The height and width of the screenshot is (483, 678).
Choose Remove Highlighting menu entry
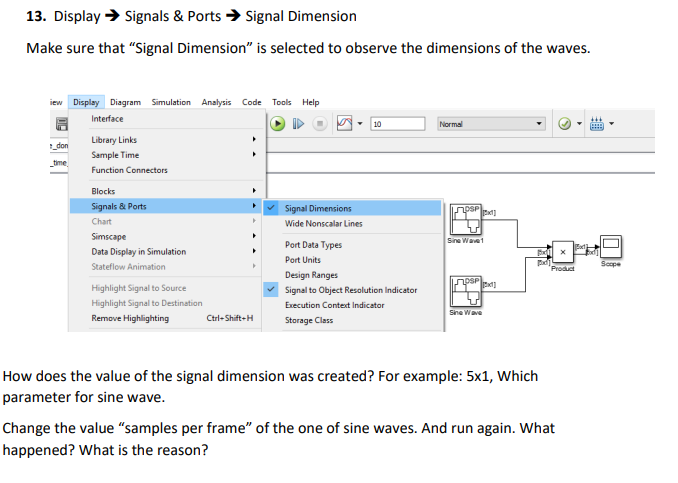tap(166, 318)
